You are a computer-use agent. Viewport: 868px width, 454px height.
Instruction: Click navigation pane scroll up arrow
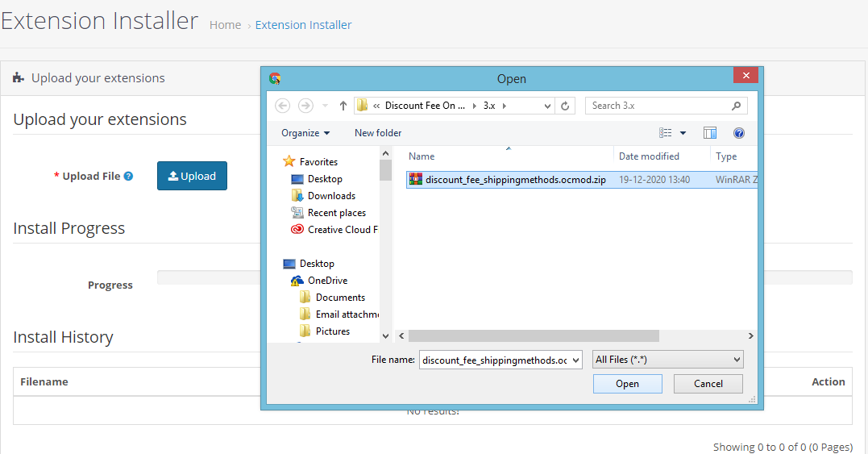[385, 153]
